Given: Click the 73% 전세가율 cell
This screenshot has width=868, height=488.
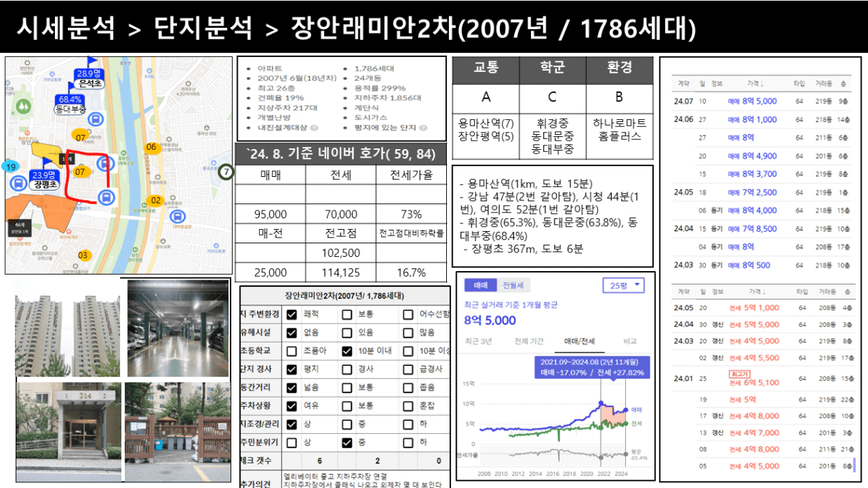Looking at the screenshot, I should point(411,214).
